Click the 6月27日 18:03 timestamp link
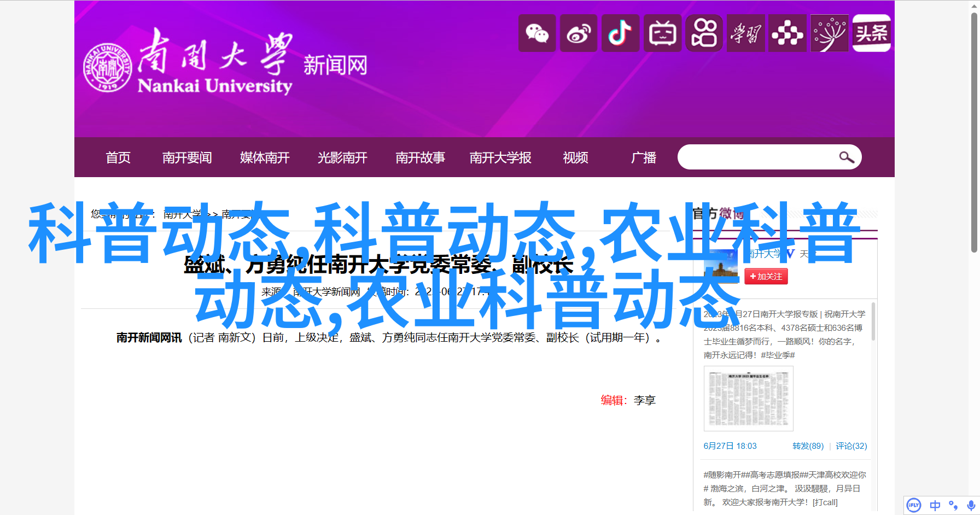The image size is (980, 515). point(730,446)
